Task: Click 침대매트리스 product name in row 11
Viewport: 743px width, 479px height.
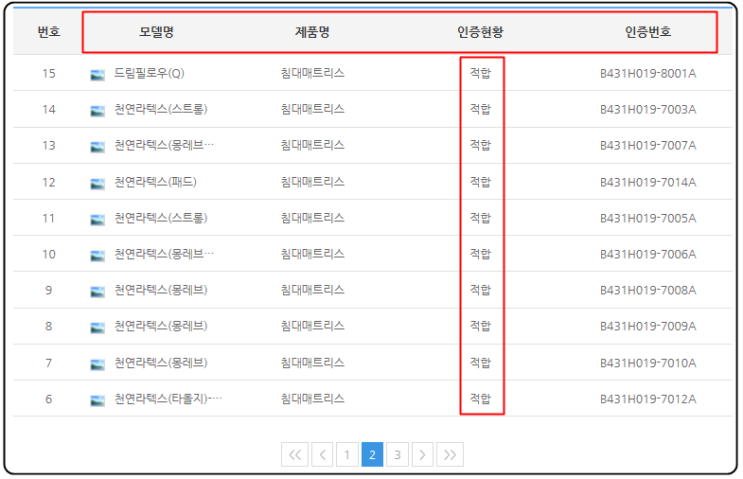Action: pyautogui.click(x=312, y=218)
